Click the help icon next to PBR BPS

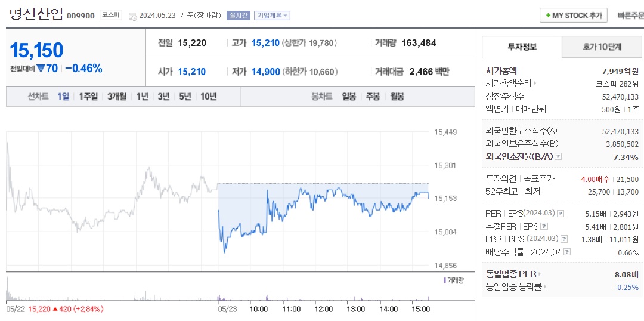[x=565, y=239]
